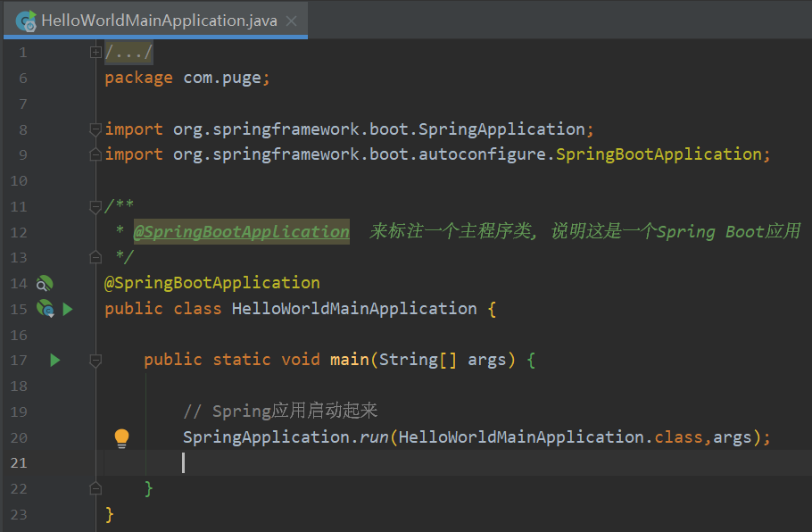Click the 'package' keyword on line 6

pos(138,79)
